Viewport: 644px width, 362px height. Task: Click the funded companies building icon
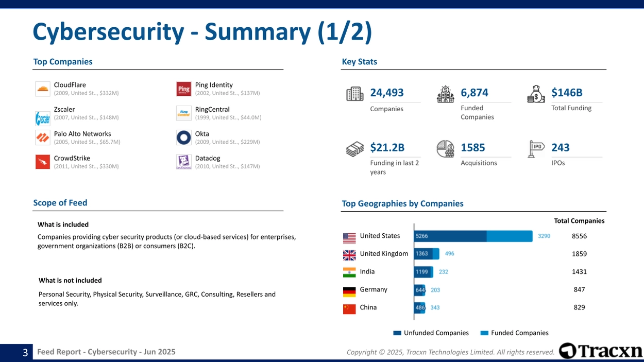445,94
